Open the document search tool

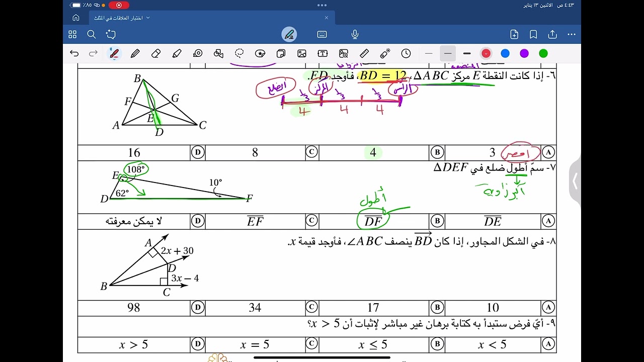pos(92,34)
